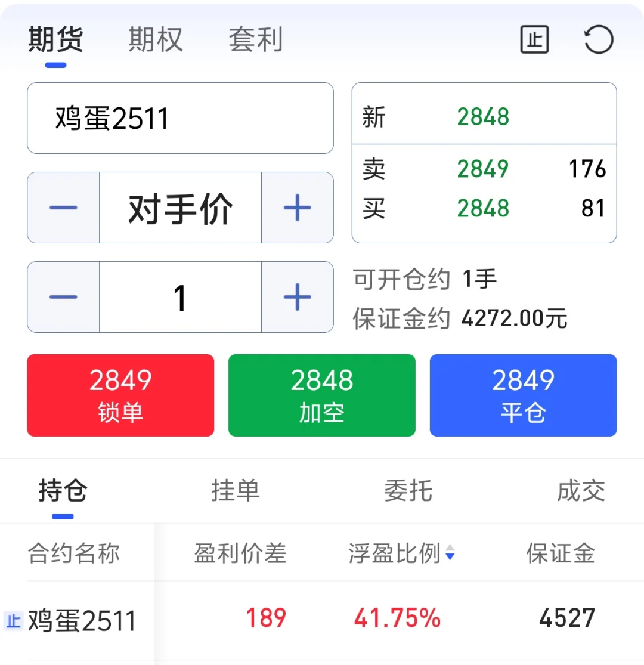Tap the 盈利价差 column header
Viewport: 644px width, 665px height.
pos(240,553)
